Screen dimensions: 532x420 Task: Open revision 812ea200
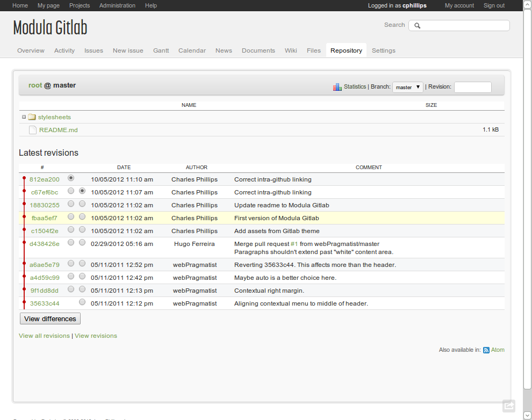tap(45, 179)
